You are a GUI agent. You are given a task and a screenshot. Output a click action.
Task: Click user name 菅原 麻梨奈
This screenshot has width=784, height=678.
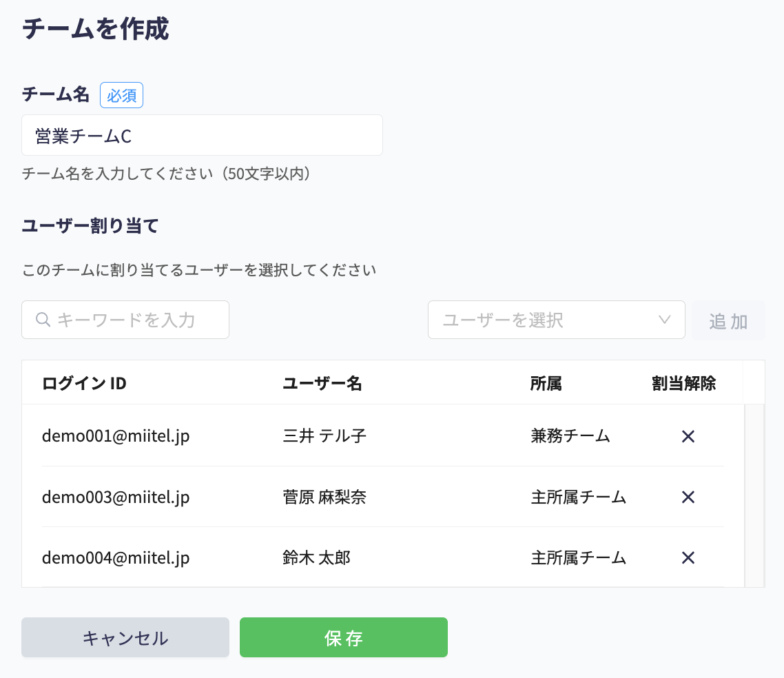coord(324,497)
